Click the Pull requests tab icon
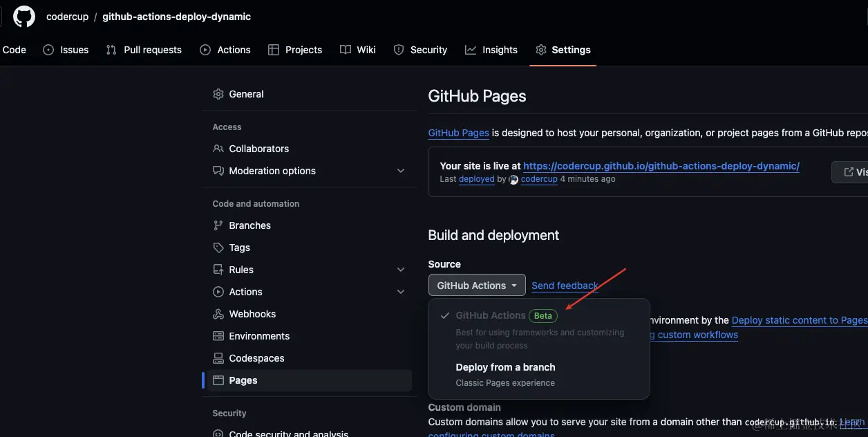Viewport: 868px width, 437px height. pos(111,50)
